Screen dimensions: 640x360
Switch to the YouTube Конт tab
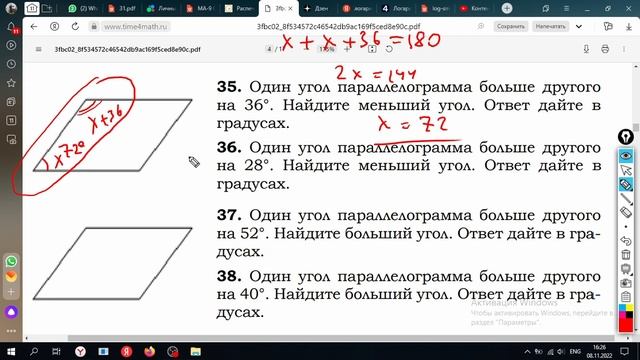tap(474, 8)
